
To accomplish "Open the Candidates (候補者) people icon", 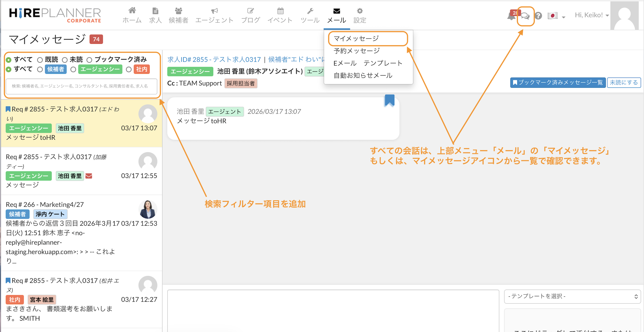I will 178,11.
